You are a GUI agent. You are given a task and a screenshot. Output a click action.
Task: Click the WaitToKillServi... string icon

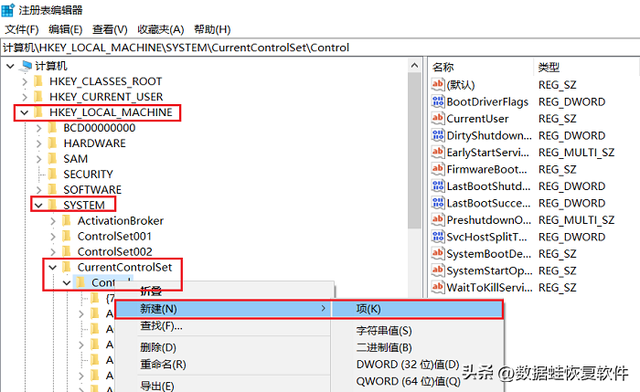click(438, 287)
